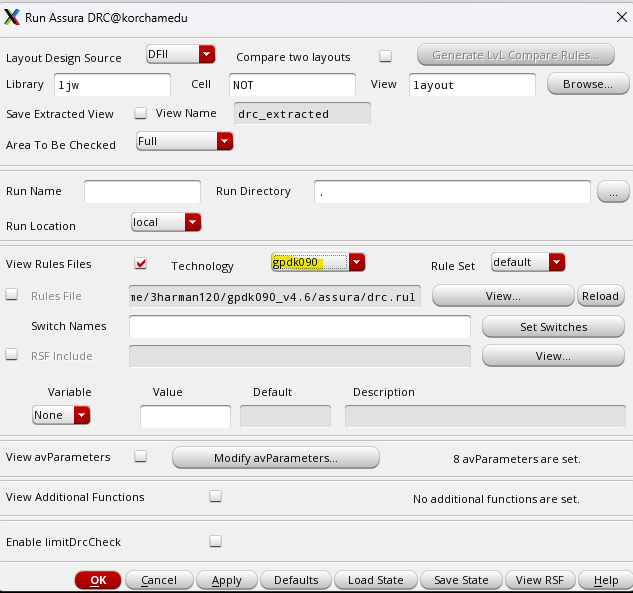
Task: Enable the Rules File checkbox
Action: click(12, 295)
